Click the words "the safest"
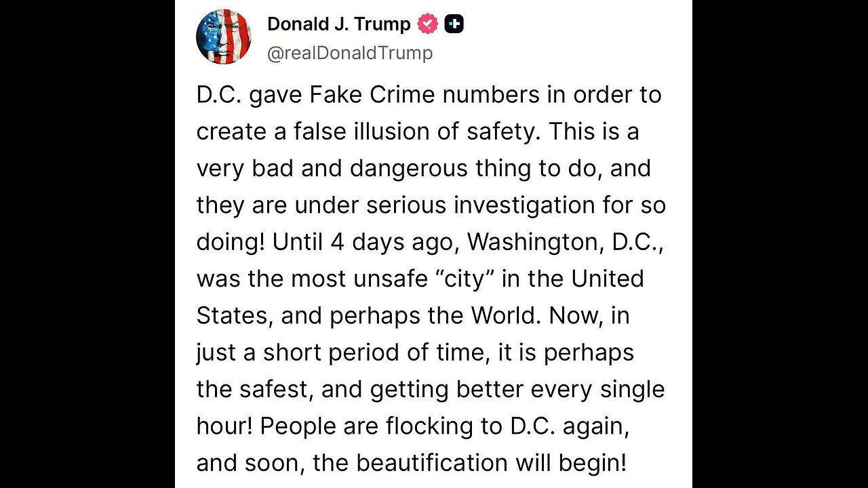This screenshot has height=488, width=868. (254, 389)
